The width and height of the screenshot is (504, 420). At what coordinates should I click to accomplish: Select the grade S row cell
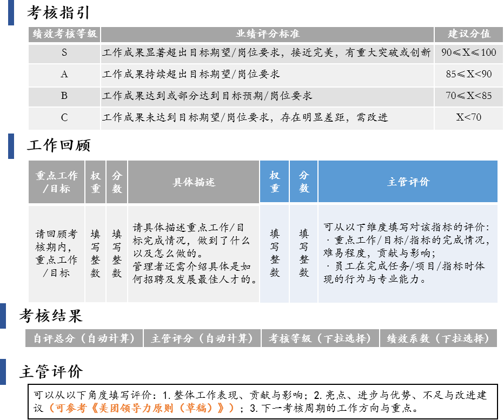click(64, 53)
